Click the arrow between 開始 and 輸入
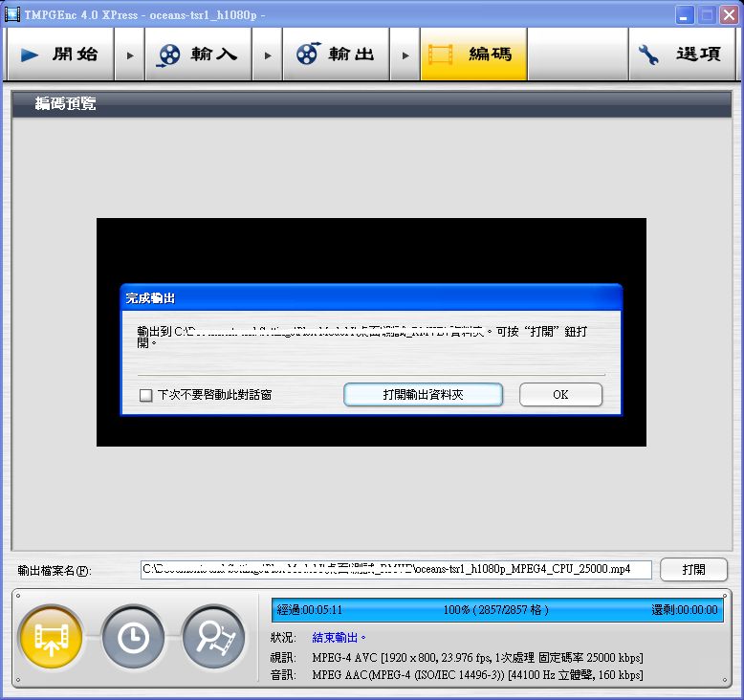The height and width of the screenshot is (700, 744). click(129, 55)
